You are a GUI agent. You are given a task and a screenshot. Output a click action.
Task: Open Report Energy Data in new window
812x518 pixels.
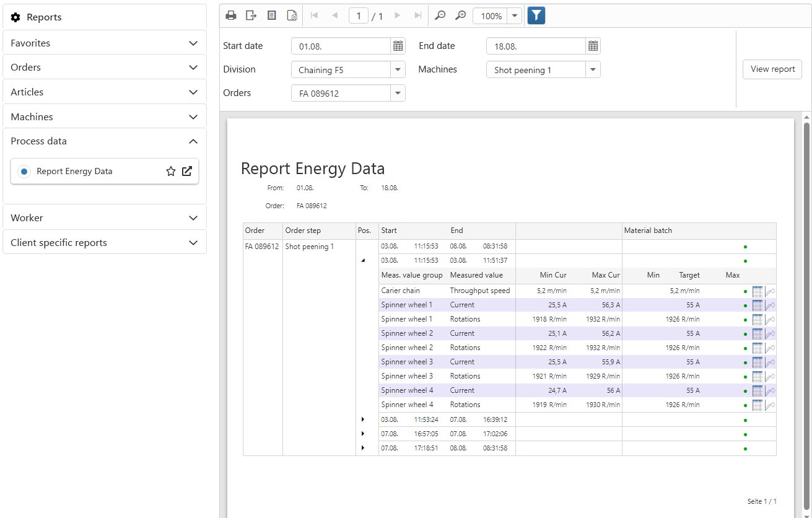(187, 172)
